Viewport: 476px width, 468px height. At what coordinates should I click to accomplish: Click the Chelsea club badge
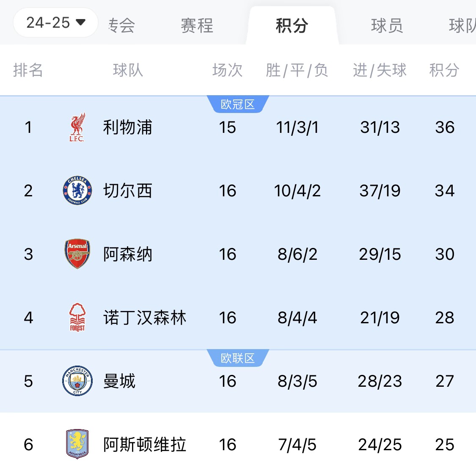tap(77, 190)
